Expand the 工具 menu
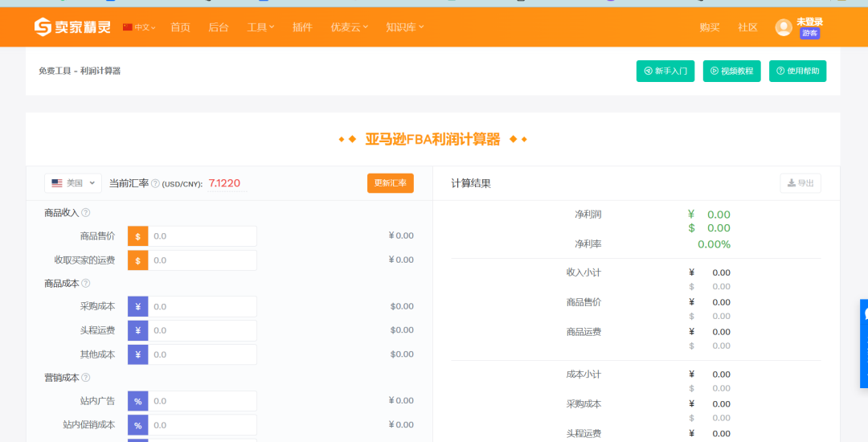 point(260,27)
